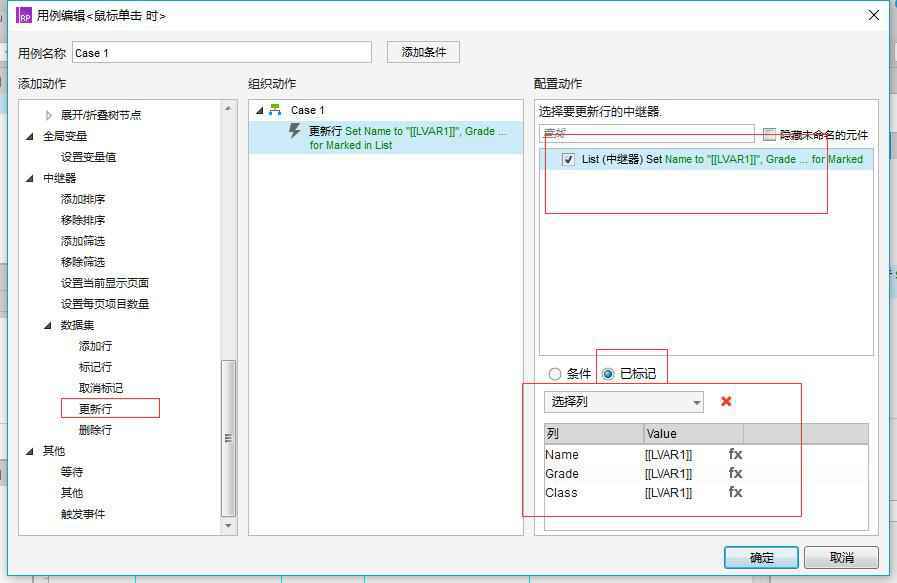Click the actions list scrollbar down arrow

point(228,525)
